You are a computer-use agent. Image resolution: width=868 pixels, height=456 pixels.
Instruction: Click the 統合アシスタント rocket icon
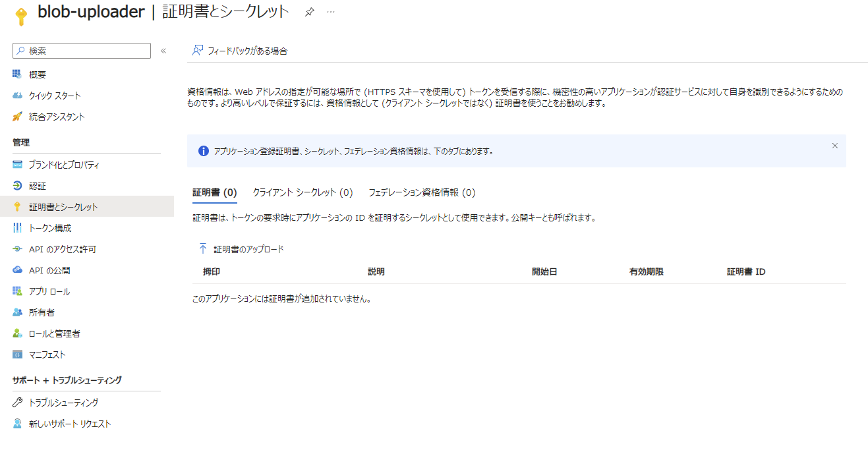[17, 117]
